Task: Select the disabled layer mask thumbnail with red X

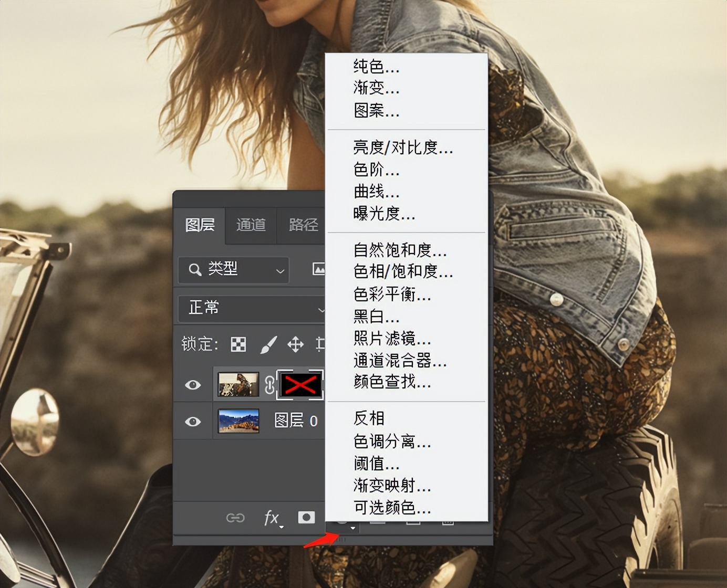Action: coord(300,385)
